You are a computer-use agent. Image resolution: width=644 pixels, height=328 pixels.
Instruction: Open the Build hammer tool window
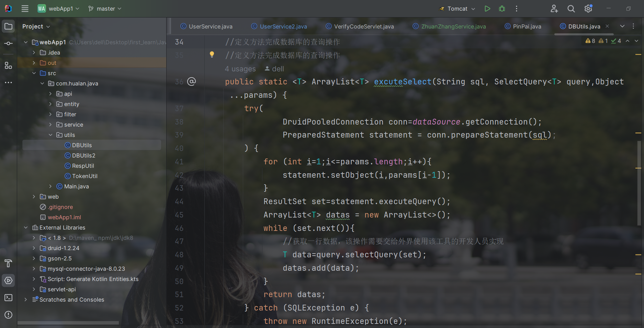coord(9,263)
